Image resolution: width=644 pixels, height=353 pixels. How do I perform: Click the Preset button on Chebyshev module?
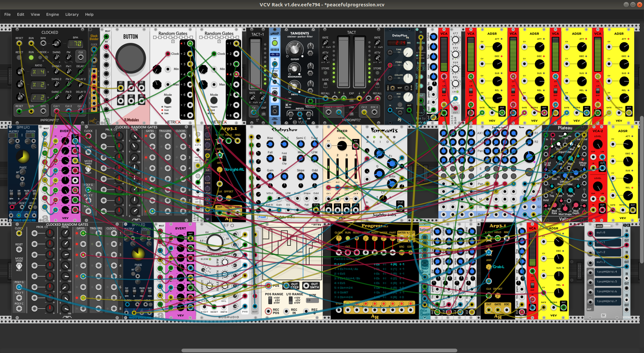tap(262, 217)
